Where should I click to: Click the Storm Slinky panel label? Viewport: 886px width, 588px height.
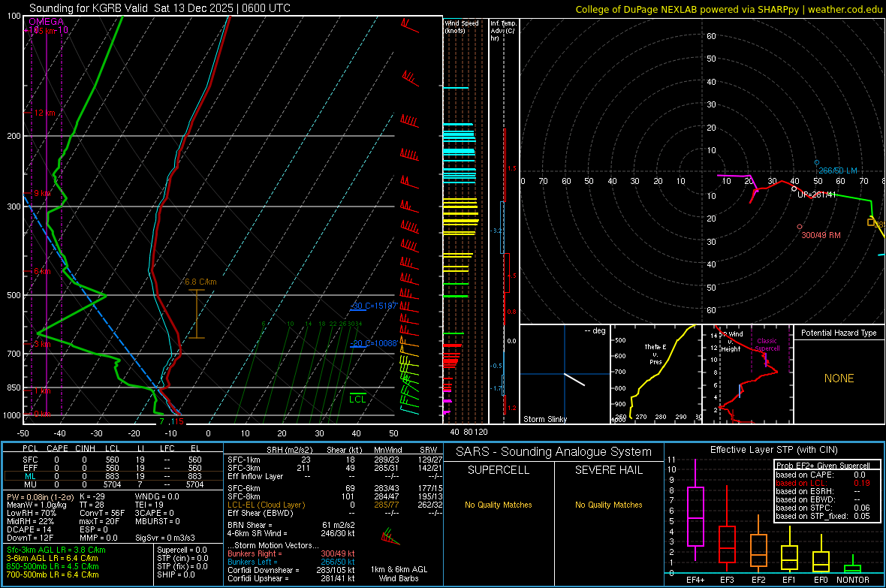coord(544,419)
